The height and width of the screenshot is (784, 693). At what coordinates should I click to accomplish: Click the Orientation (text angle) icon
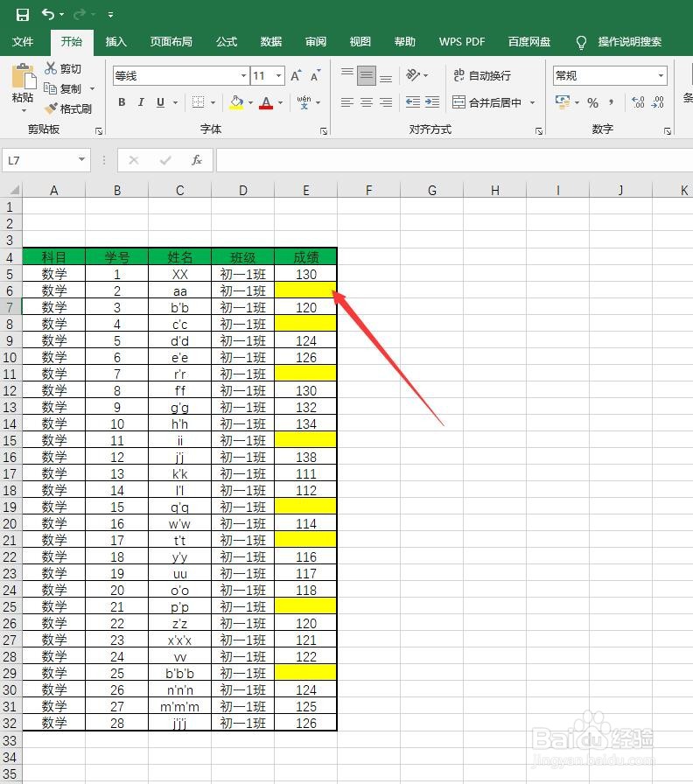point(413,75)
